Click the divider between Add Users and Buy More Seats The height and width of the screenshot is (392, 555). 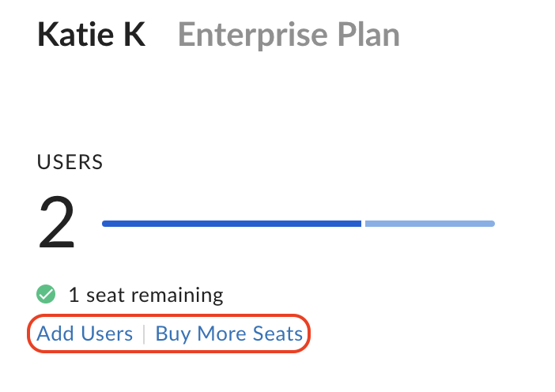(x=144, y=334)
